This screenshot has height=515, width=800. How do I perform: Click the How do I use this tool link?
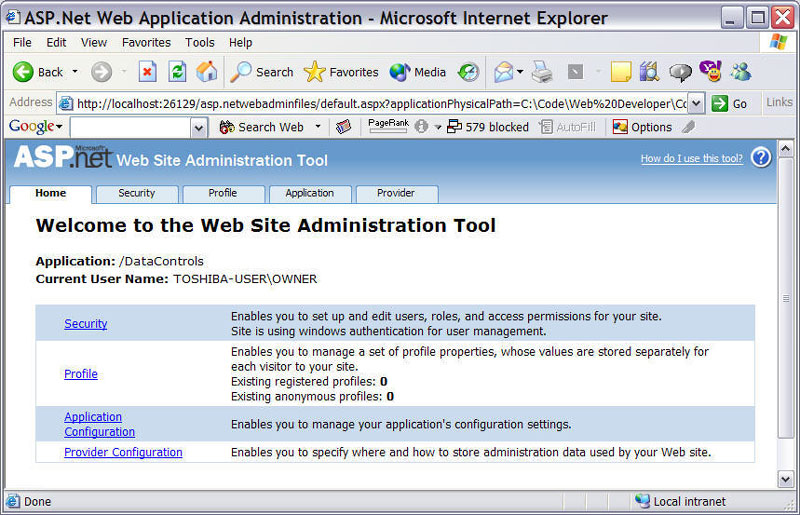692,158
